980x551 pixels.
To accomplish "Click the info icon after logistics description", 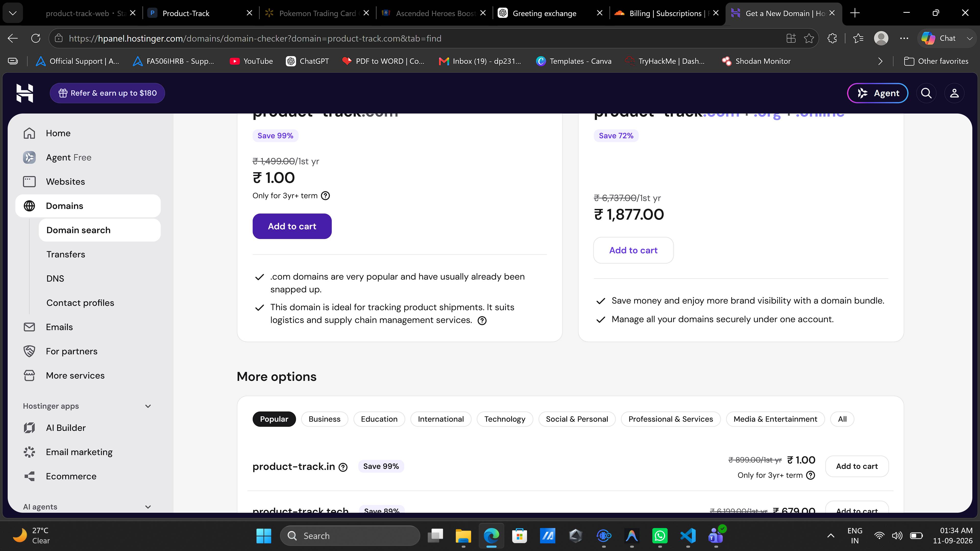I will click(482, 321).
